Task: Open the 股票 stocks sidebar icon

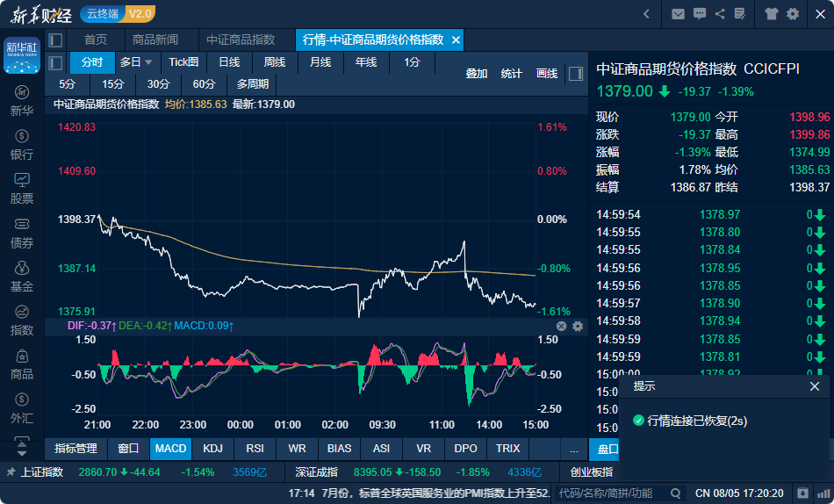Action: click(x=22, y=188)
